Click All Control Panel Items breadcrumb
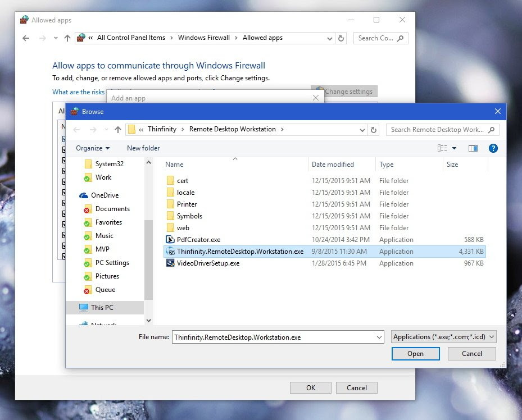This screenshot has width=522, height=420. [x=131, y=38]
